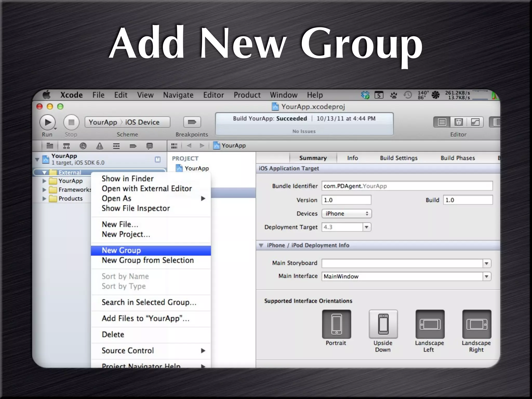Open the Source Control submenu
This screenshot has width=532, height=399.
pyautogui.click(x=151, y=351)
